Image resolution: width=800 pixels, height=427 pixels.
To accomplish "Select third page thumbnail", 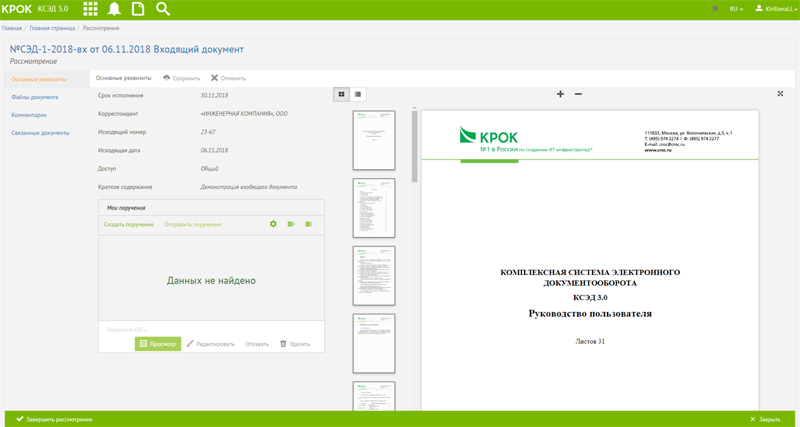I will pyautogui.click(x=374, y=276).
